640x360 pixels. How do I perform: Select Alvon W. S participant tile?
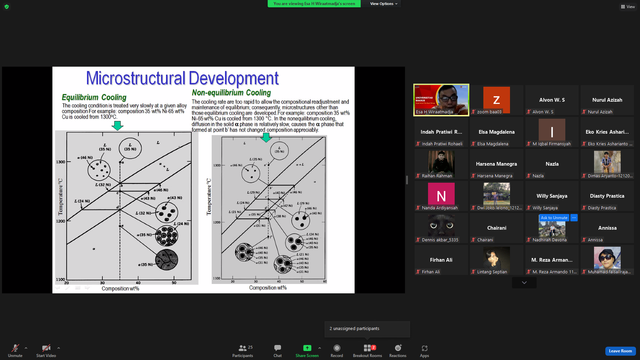pyautogui.click(x=552, y=100)
